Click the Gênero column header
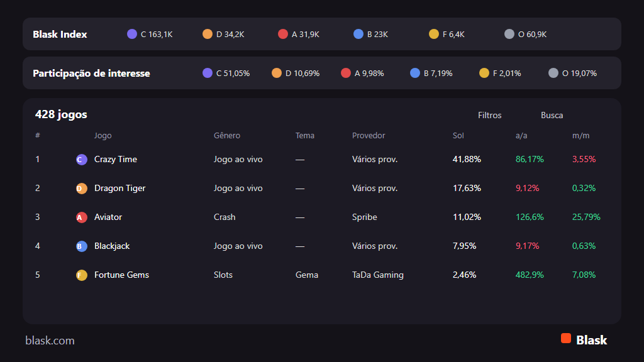Screen dimensions: 644x362 [x=226, y=136]
